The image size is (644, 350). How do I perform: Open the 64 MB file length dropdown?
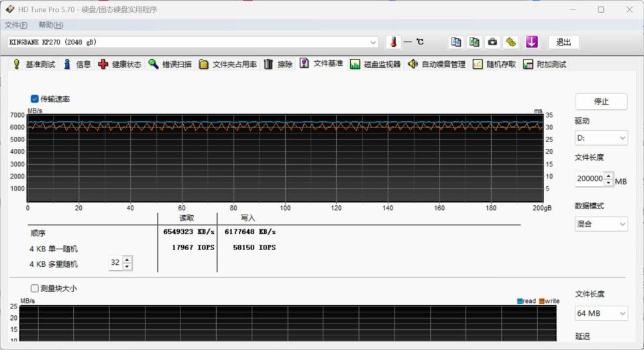coord(601,313)
